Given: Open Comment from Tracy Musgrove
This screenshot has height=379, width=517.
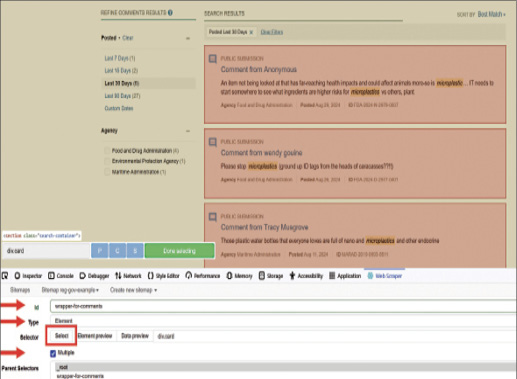Looking at the screenshot, I should 264,227.
